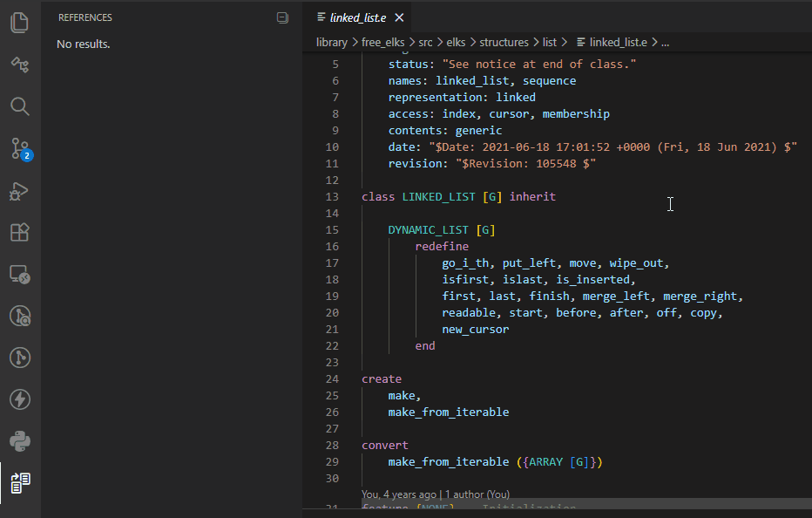Open the Extensions view

(20, 233)
